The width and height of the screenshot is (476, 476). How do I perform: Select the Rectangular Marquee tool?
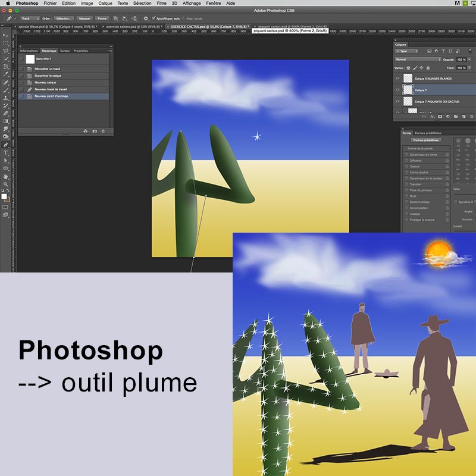pyautogui.click(x=5, y=43)
